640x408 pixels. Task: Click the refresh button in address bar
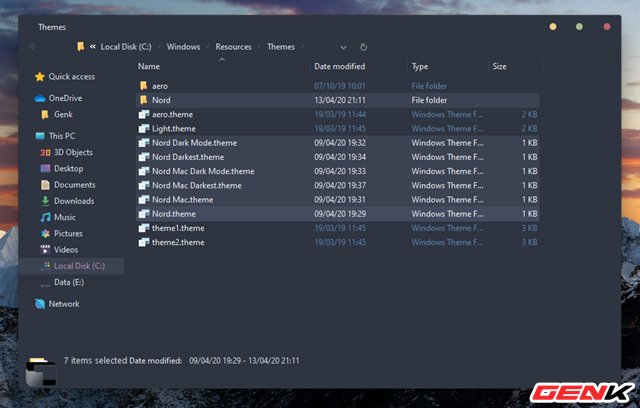coord(363,46)
